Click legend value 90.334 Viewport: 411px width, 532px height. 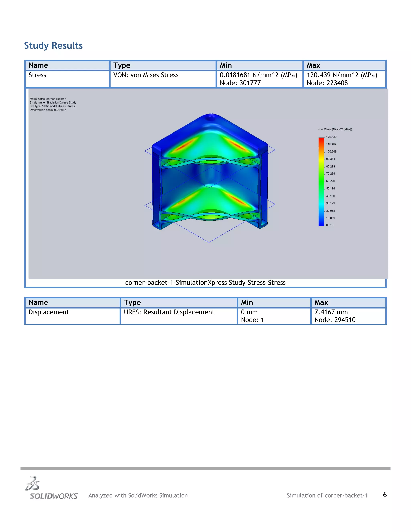[x=330, y=159]
